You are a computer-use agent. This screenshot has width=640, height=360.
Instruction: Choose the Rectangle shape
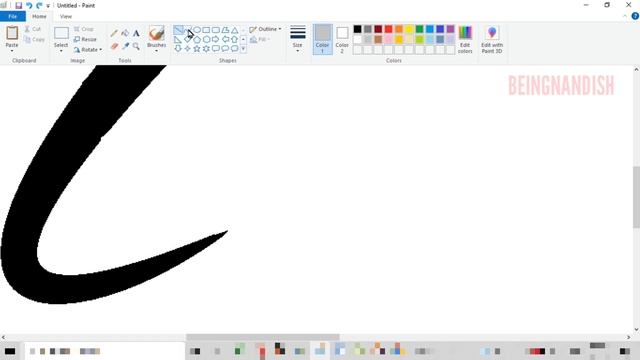(206, 30)
